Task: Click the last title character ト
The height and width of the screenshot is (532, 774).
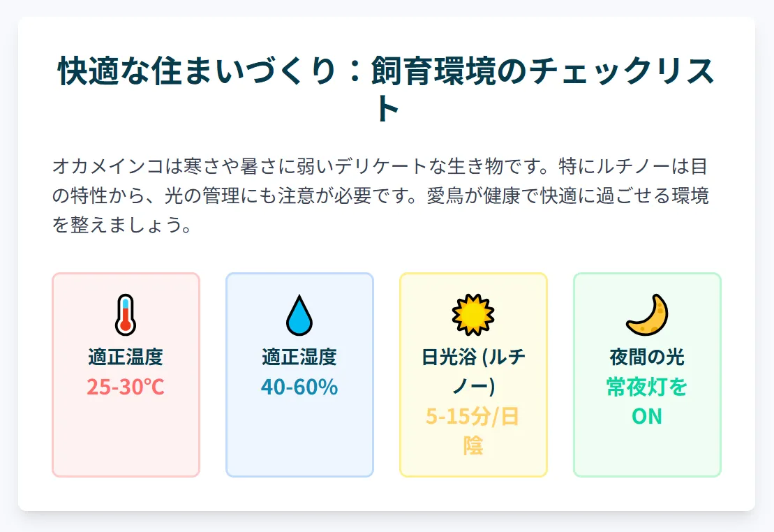Action: [x=387, y=108]
